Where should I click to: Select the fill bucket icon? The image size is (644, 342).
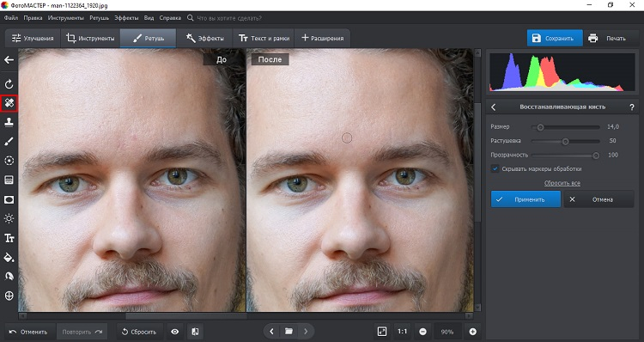pos(9,258)
